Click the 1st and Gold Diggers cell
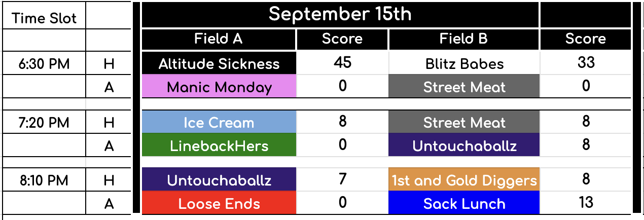Screen dimensions: 644x220 464,180
